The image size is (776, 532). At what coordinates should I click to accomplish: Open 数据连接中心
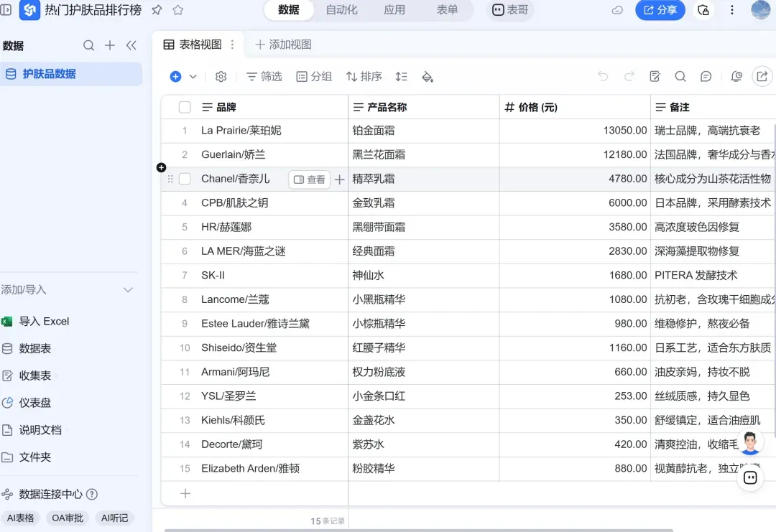click(x=42, y=494)
